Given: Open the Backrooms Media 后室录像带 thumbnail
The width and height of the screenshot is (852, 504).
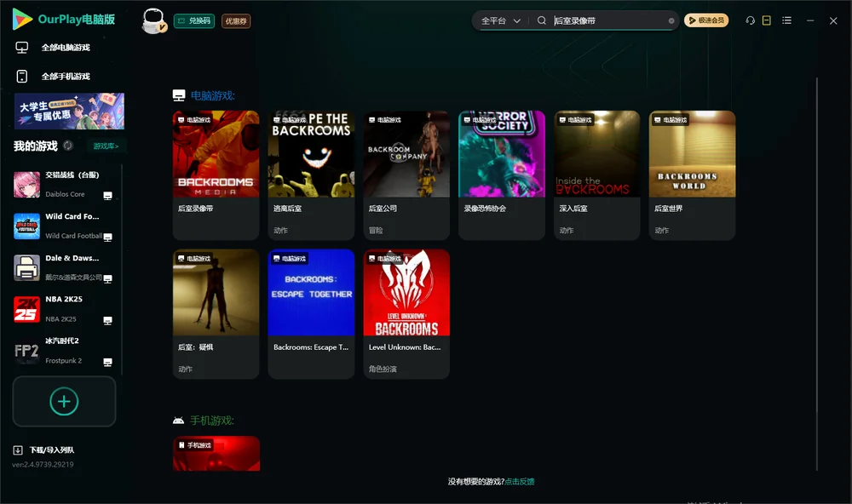Looking at the screenshot, I should (x=216, y=154).
